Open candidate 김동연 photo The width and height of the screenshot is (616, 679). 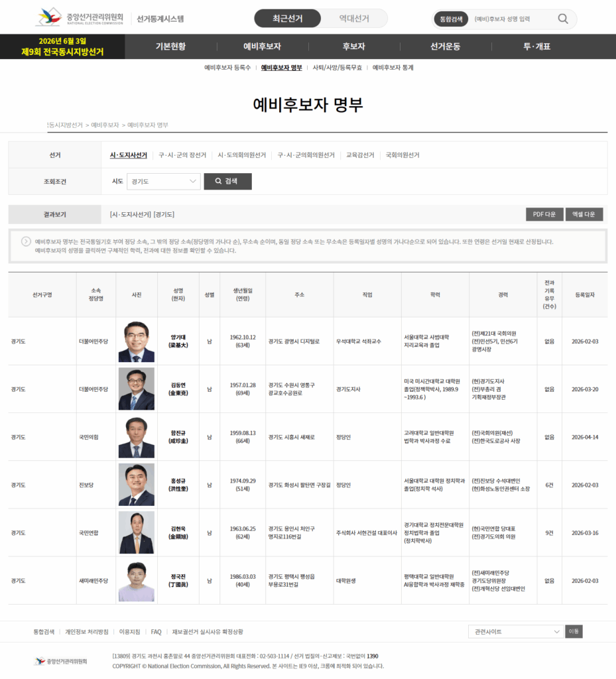tap(137, 389)
